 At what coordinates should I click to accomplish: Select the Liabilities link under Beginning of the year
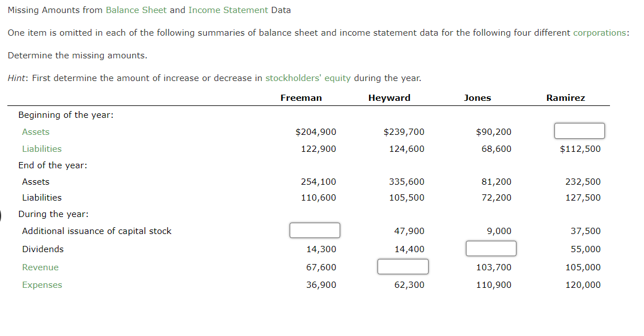tap(42, 148)
